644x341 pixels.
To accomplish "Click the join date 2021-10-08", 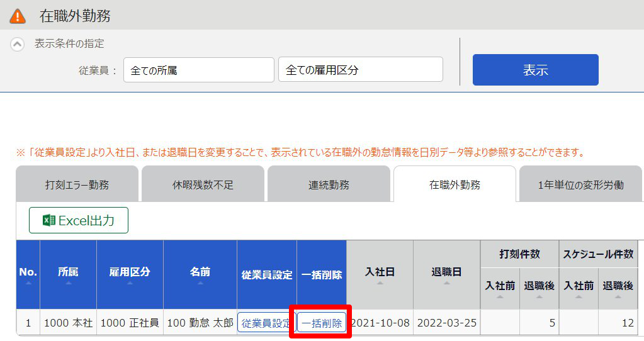I will coord(381,323).
